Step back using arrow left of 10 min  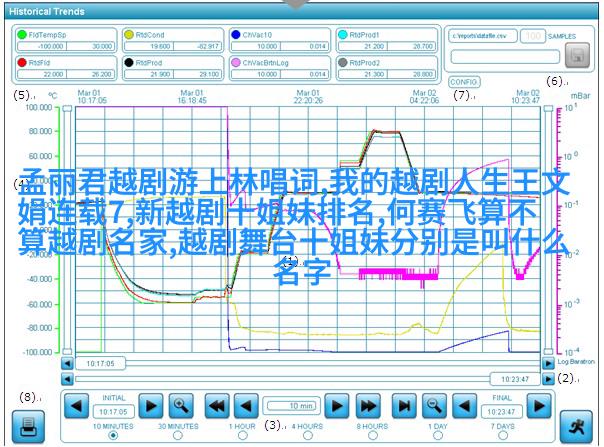246,406
